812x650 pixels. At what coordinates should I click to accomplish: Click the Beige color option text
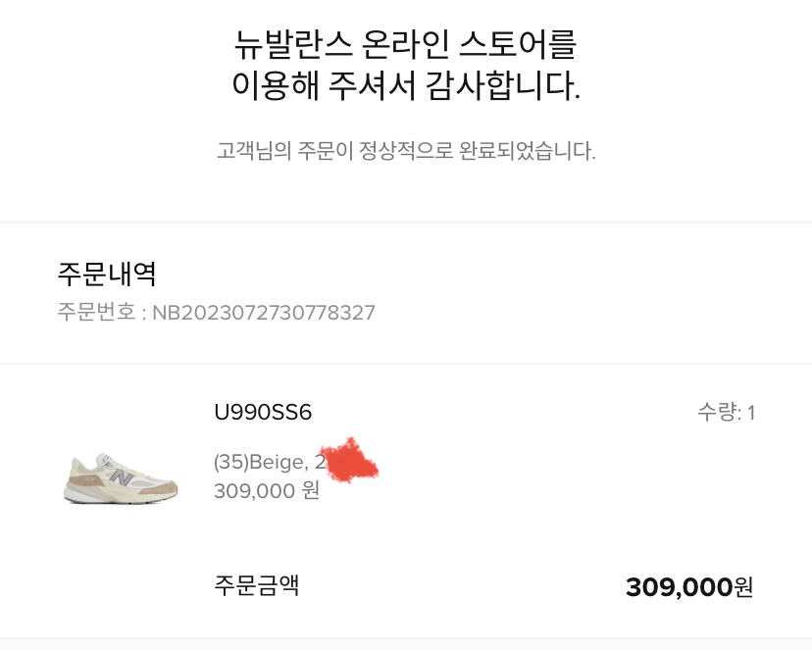(x=278, y=462)
